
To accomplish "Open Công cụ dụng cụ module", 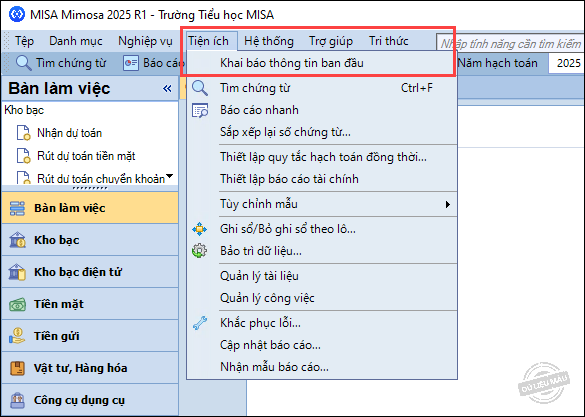I will 90,400.
